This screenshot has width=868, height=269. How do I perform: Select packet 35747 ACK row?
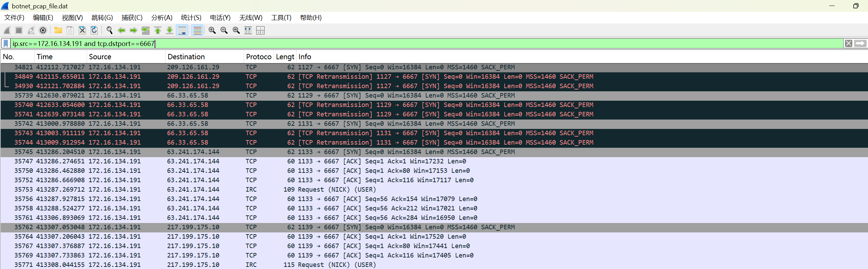click(x=434, y=161)
